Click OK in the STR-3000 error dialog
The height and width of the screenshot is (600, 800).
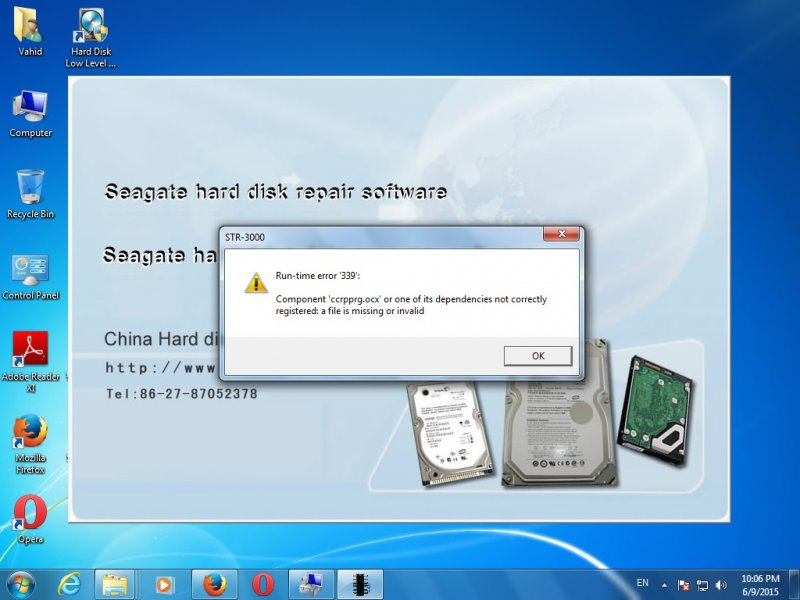tap(538, 356)
